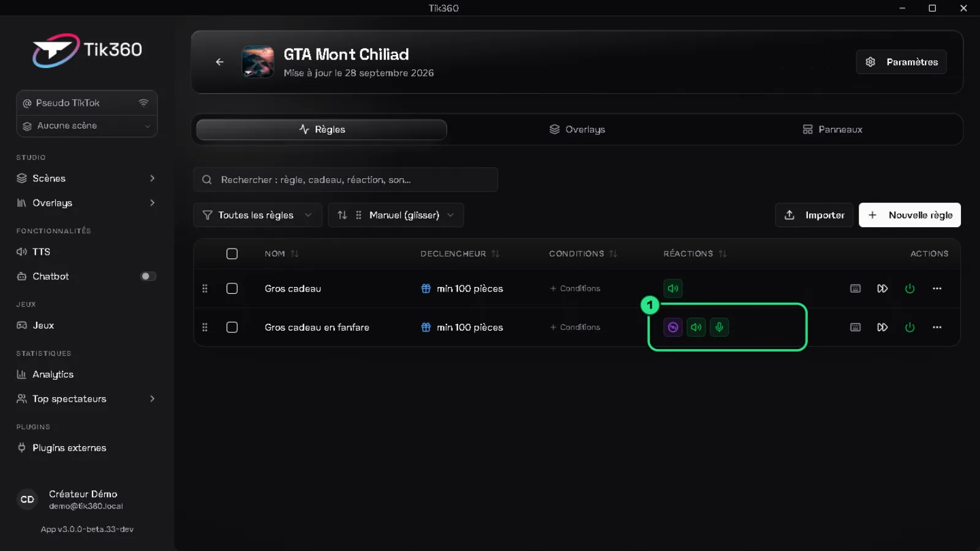Tick the checkbox for Gros cadeau

(232, 288)
